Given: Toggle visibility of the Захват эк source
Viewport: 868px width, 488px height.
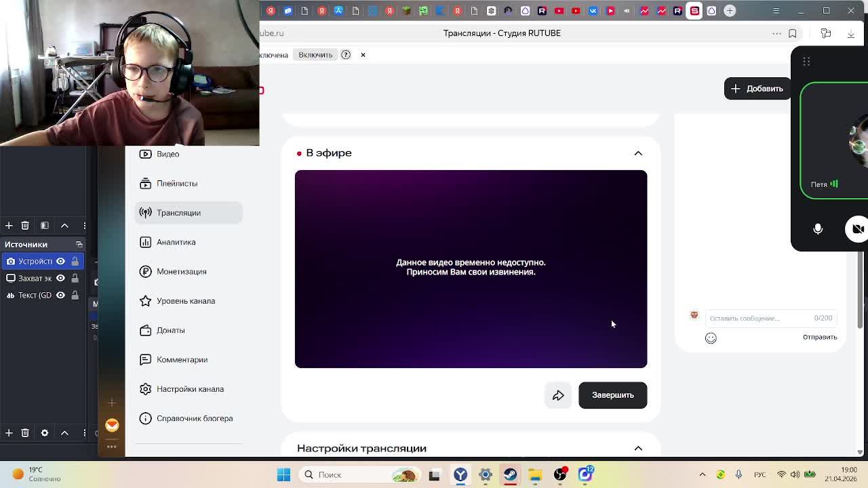Looking at the screenshot, I should pos(60,278).
